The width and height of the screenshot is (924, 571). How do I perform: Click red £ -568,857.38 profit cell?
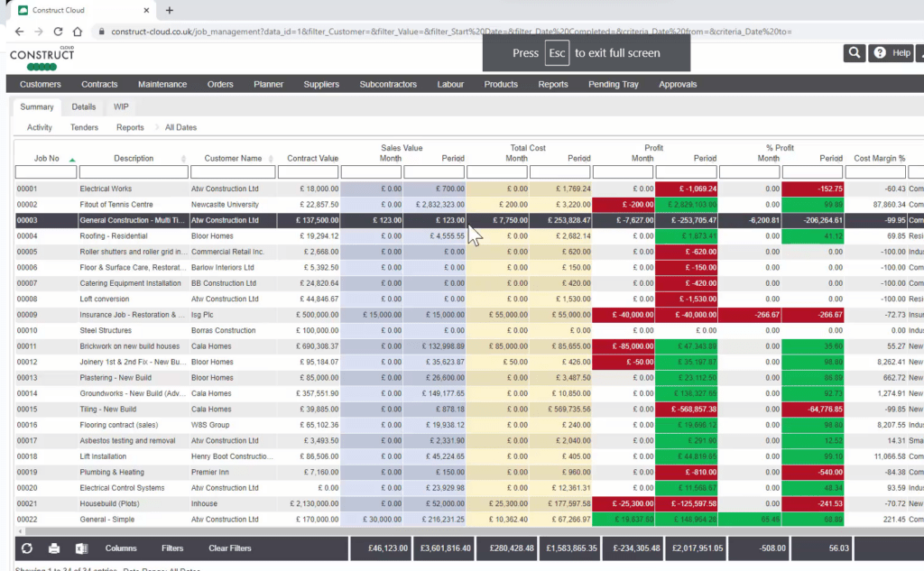[687, 409]
